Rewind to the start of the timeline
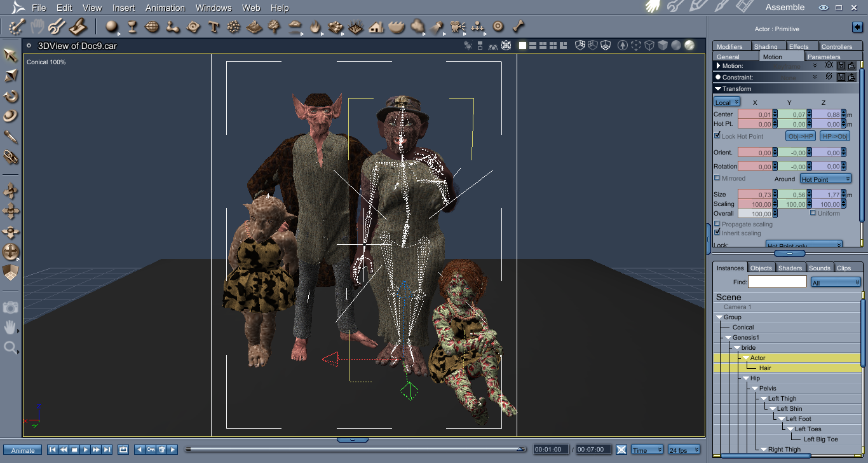This screenshot has height=463, width=868. (x=53, y=450)
